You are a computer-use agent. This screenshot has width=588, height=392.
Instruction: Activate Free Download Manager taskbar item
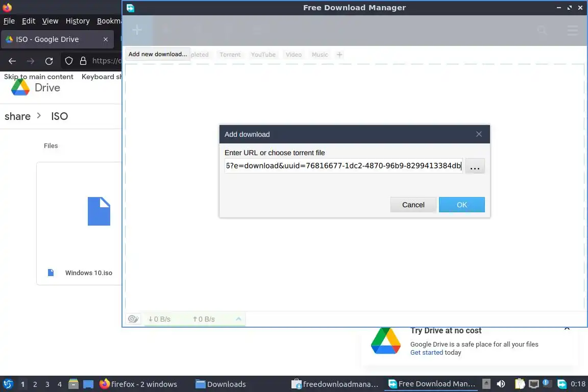(x=432, y=384)
